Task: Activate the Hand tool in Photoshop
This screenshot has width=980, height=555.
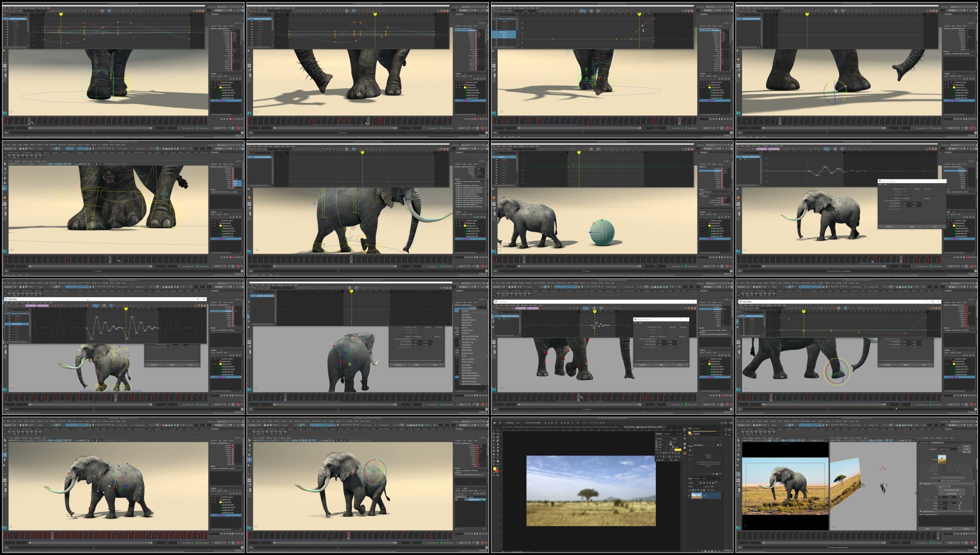Action: tap(498, 461)
